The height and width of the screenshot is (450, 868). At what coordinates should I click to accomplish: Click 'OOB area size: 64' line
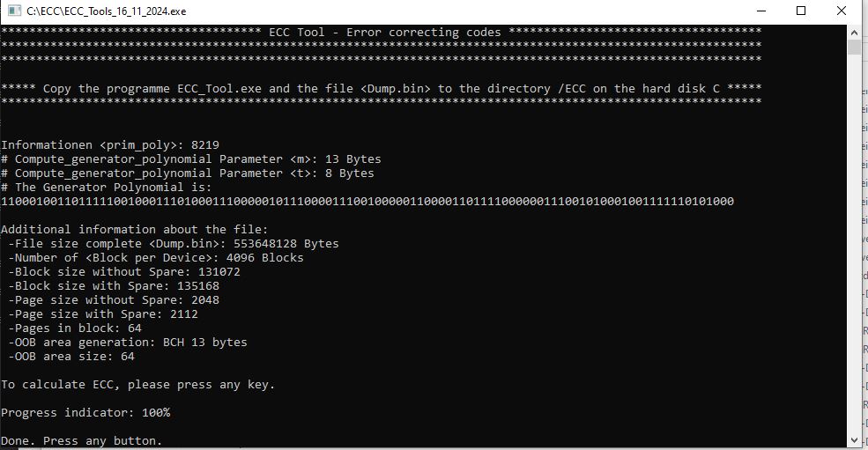[71, 357]
